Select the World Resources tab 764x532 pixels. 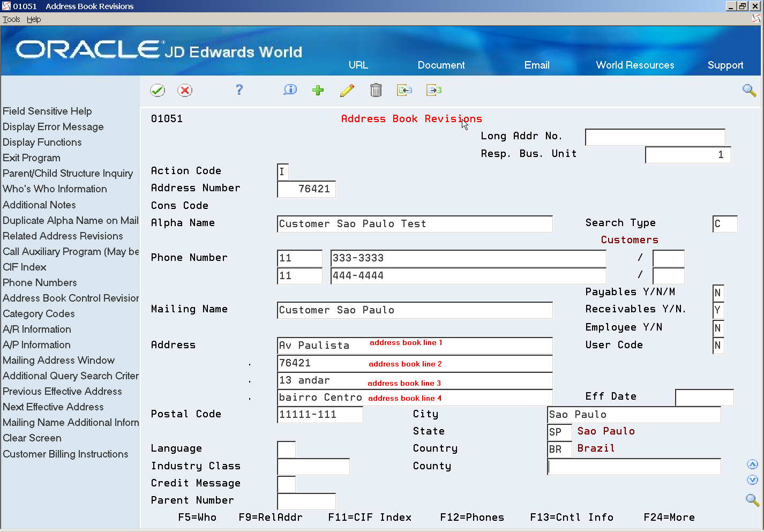635,65
